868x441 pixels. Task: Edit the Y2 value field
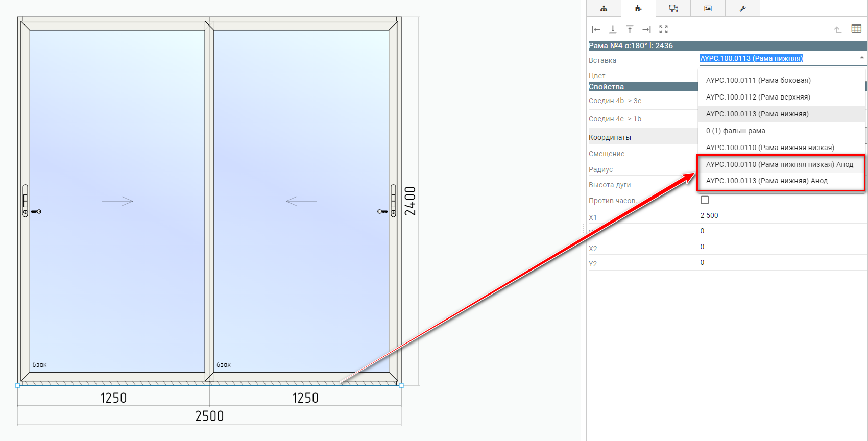tap(783, 262)
